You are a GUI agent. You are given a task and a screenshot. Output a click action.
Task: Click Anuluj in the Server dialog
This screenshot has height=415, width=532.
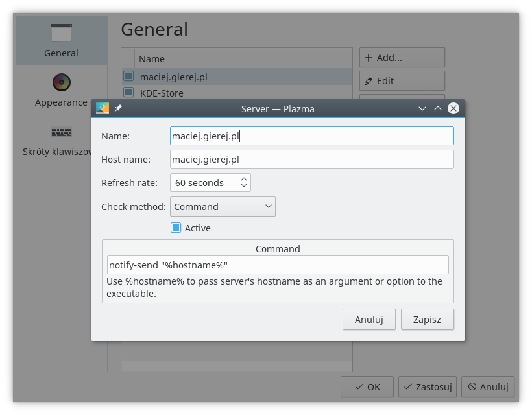369,320
